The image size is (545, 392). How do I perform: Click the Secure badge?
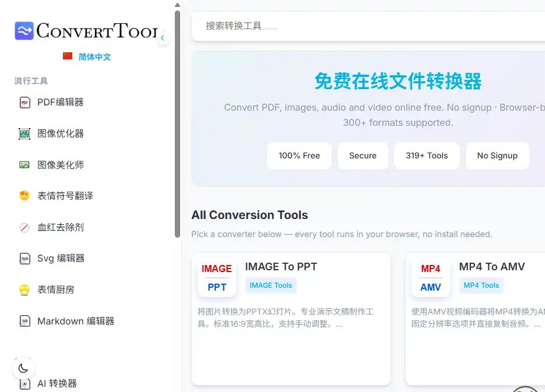(x=363, y=156)
